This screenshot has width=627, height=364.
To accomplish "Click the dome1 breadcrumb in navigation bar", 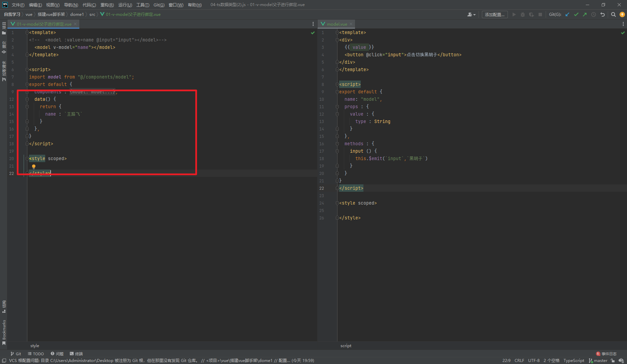I will pyautogui.click(x=77, y=14).
